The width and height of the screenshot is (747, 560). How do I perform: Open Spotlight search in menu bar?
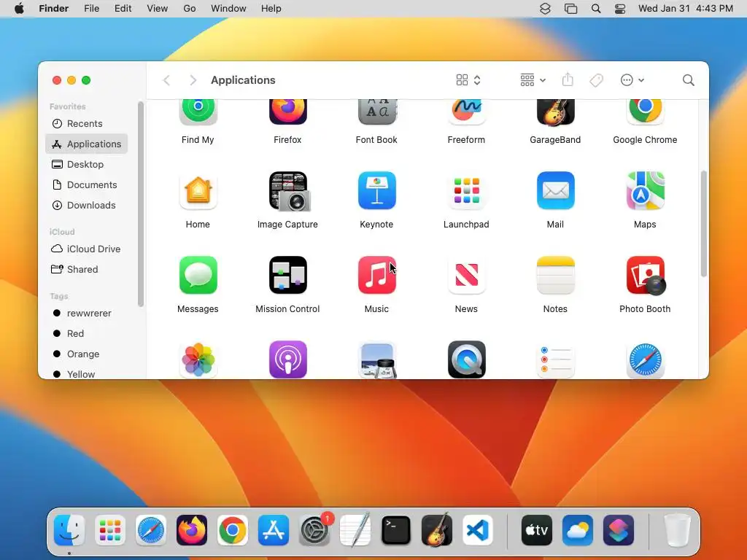tap(595, 9)
